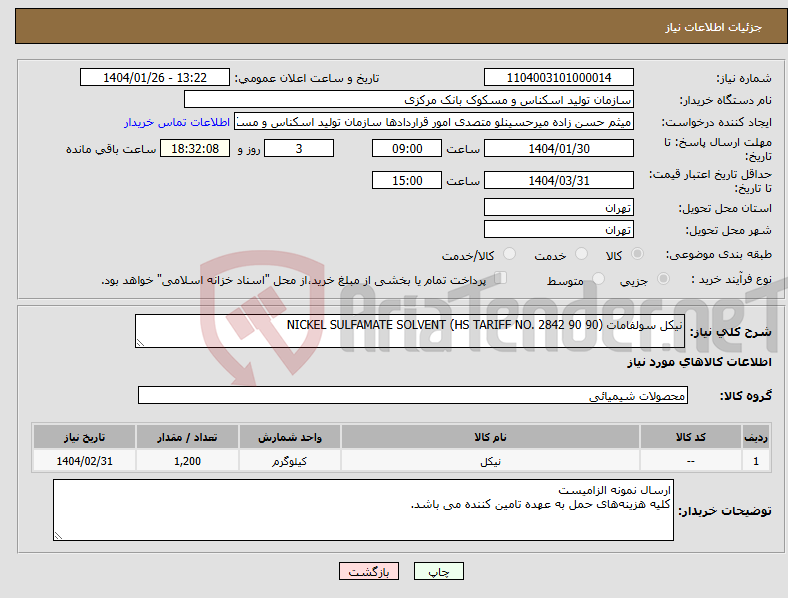Click the goods group field محصولات شیمیائی

pos(413,395)
